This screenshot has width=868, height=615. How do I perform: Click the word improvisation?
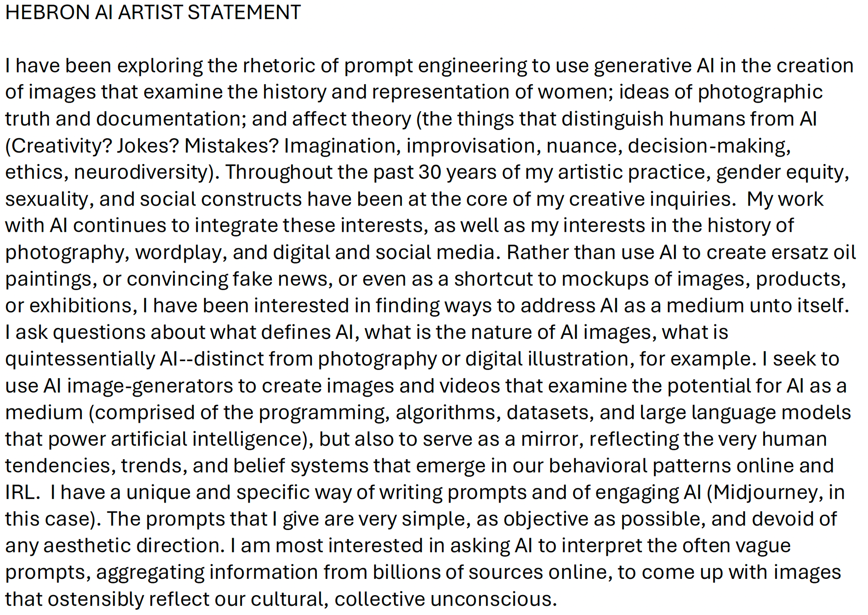tap(471, 146)
